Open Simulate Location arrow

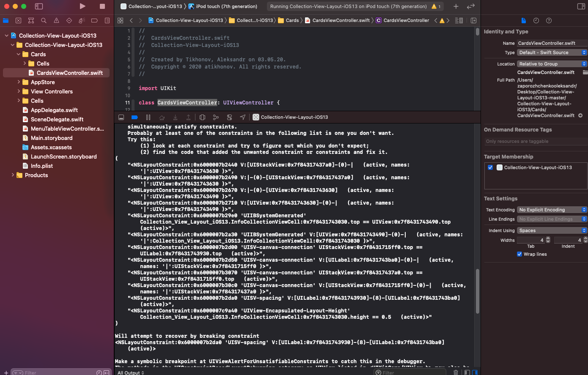[x=242, y=117]
